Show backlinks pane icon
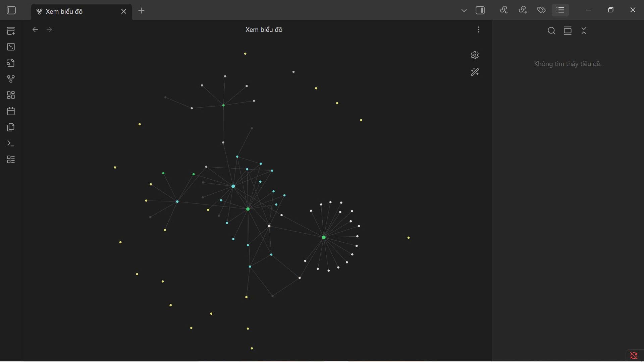Viewport: 644px width, 362px height. (504, 10)
